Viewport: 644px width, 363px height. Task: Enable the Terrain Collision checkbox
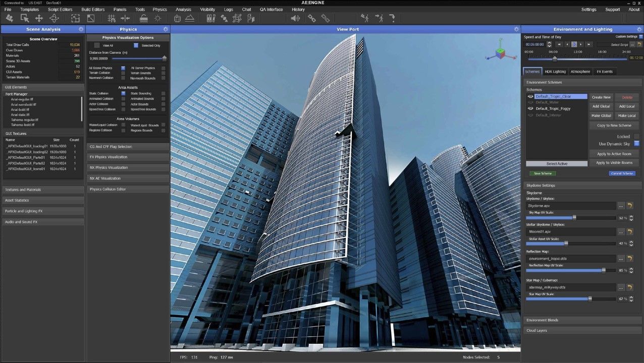click(x=123, y=73)
